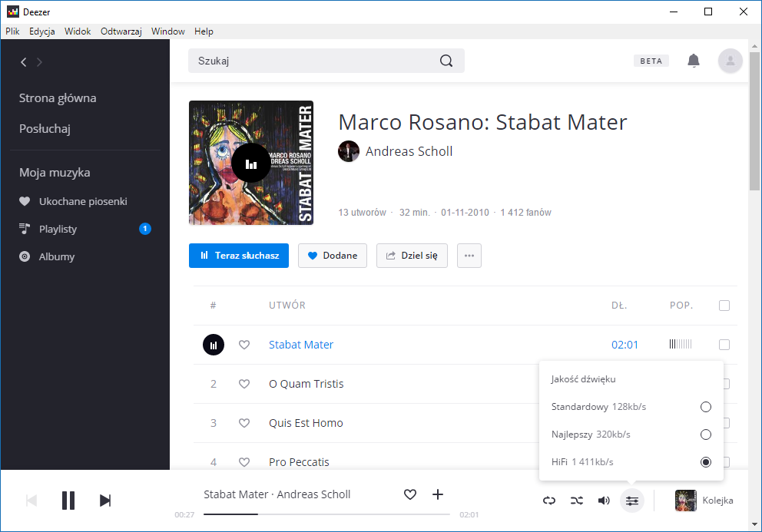The height and width of the screenshot is (532, 762).
Task: Open the more options ellipsis button
Action: [x=469, y=256]
